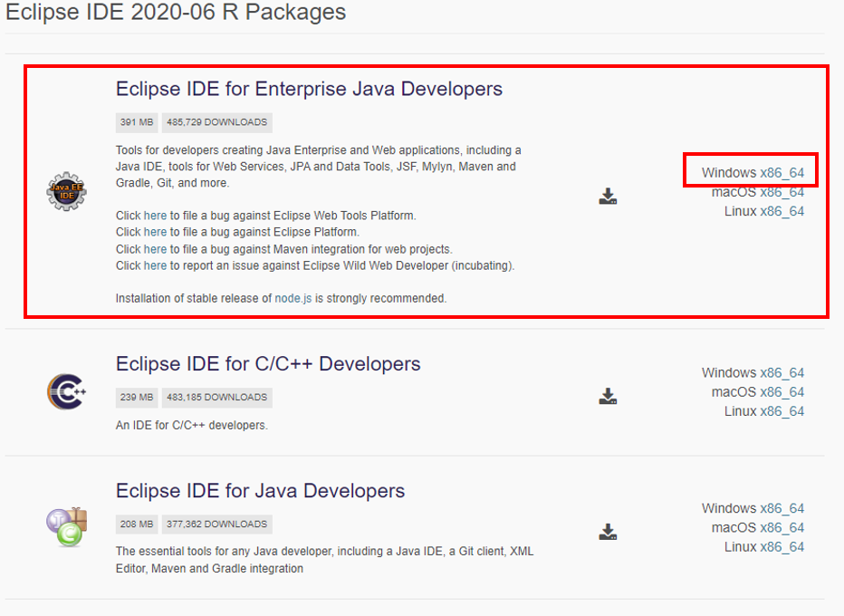Download Enterprise Java Windows x86_64 build
The image size is (844, 616).
(x=782, y=173)
